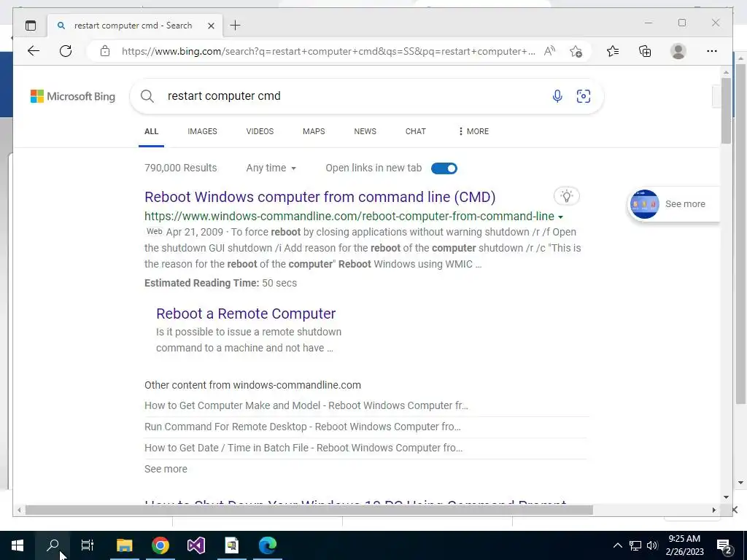Screen dimensions: 747x560
Task: Open Edge settings and more menu
Action: point(712,51)
